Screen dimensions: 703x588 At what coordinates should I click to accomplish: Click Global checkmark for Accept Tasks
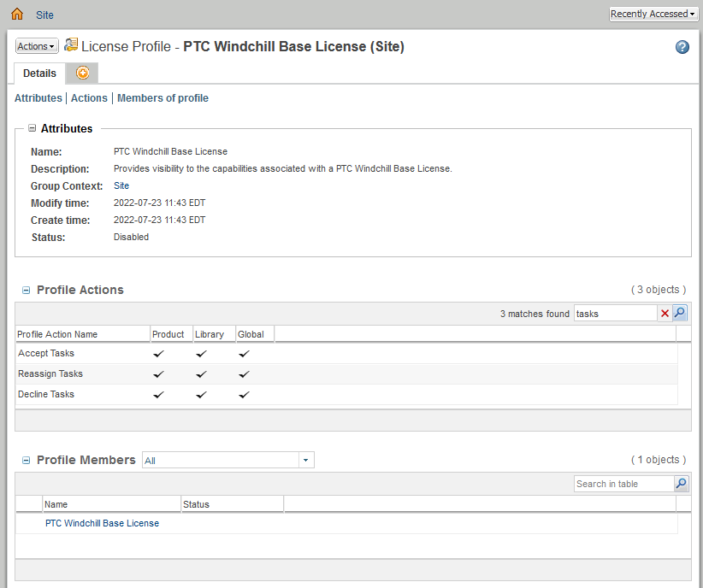(x=244, y=354)
